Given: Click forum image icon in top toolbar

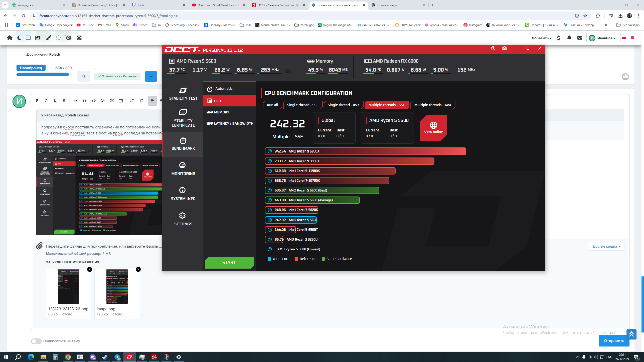Looking at the screenshot, I should pos(38,38).
